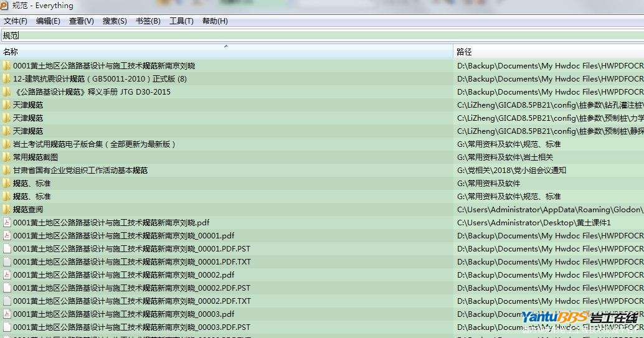The width and height of the screenshot is (644, 338).
Task: Open the 工具(T) menu
Action: pyautogui.click(x=181, y=21)
